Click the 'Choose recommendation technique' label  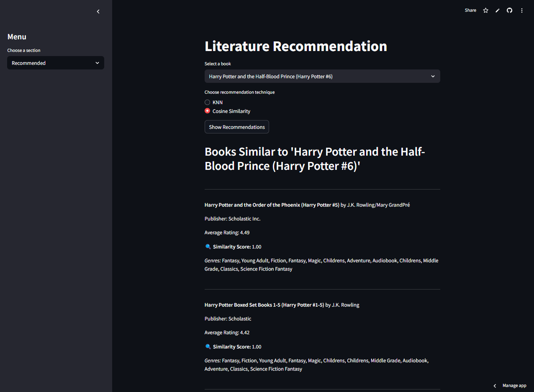click(240, 92)
